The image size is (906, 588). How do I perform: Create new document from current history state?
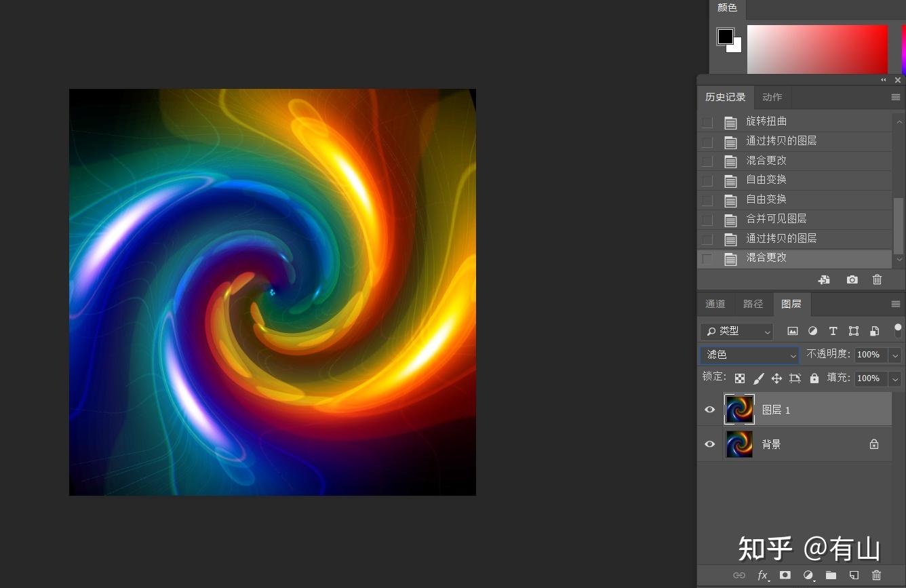[824, 279]
